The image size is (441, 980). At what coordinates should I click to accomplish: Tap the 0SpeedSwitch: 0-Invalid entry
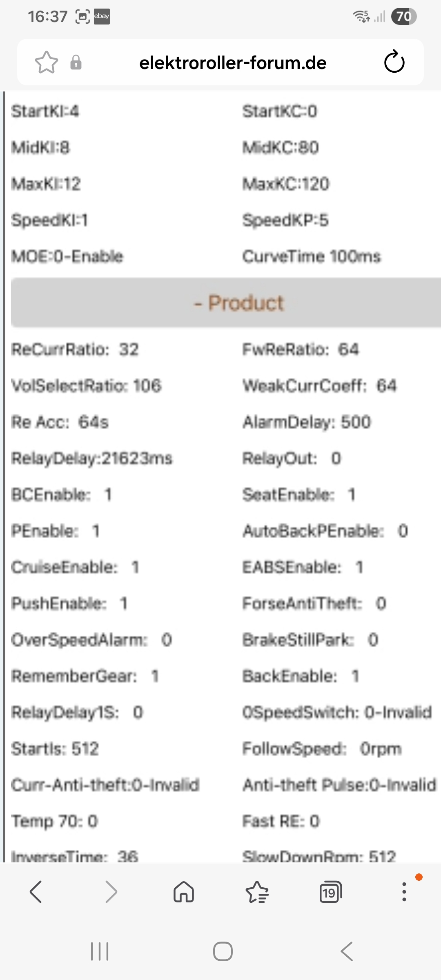(337, 713)
